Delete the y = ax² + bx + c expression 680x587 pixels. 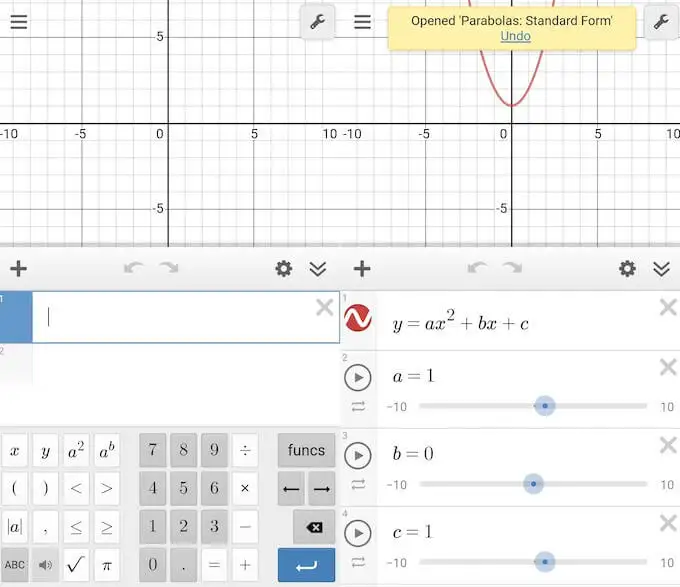pos(668,307)
